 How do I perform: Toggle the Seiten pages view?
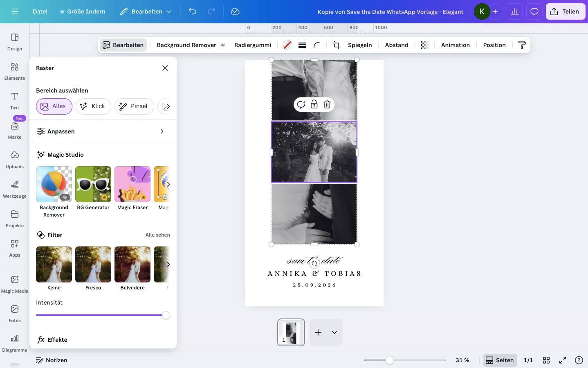[500, 360]
